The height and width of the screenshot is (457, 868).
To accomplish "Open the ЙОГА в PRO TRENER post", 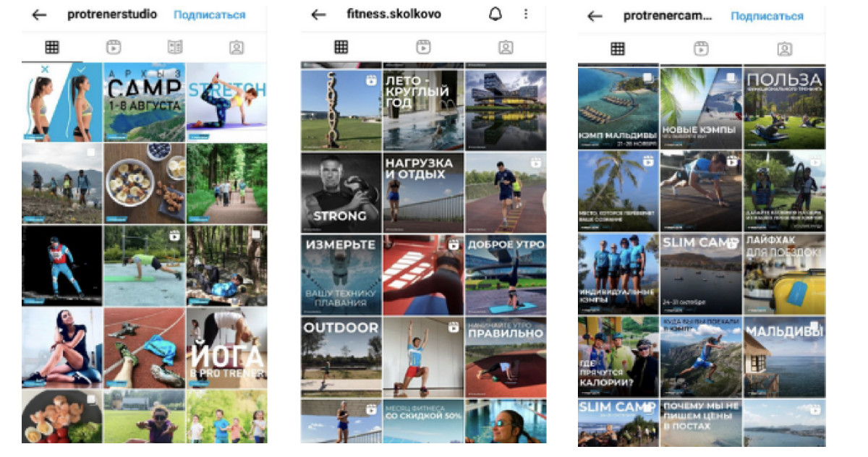I will pos(226,348).
